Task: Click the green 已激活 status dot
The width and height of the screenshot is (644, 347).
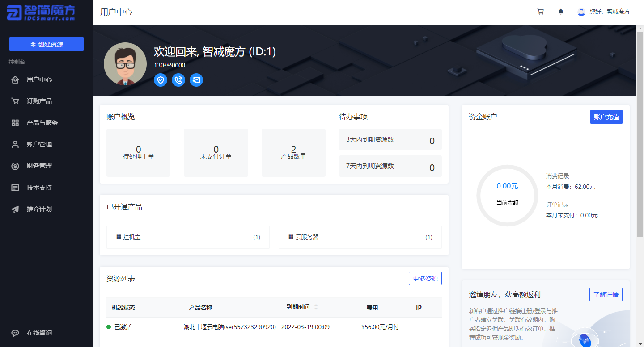Action: tap(109, 327)
